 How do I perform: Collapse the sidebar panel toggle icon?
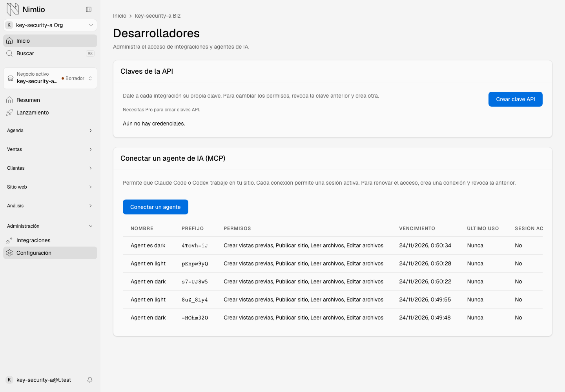[x=89, y=9]
